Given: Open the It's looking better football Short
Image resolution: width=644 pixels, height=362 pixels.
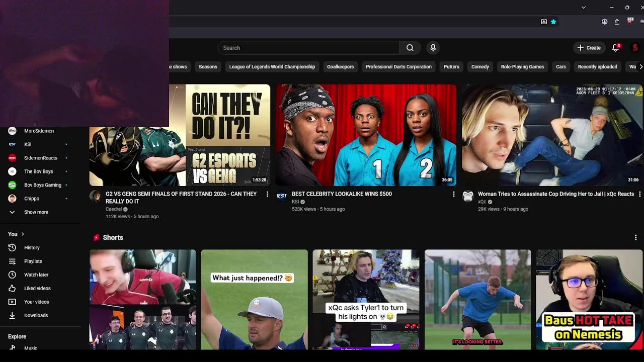Looking at the screenshot, I should (477, 300).
